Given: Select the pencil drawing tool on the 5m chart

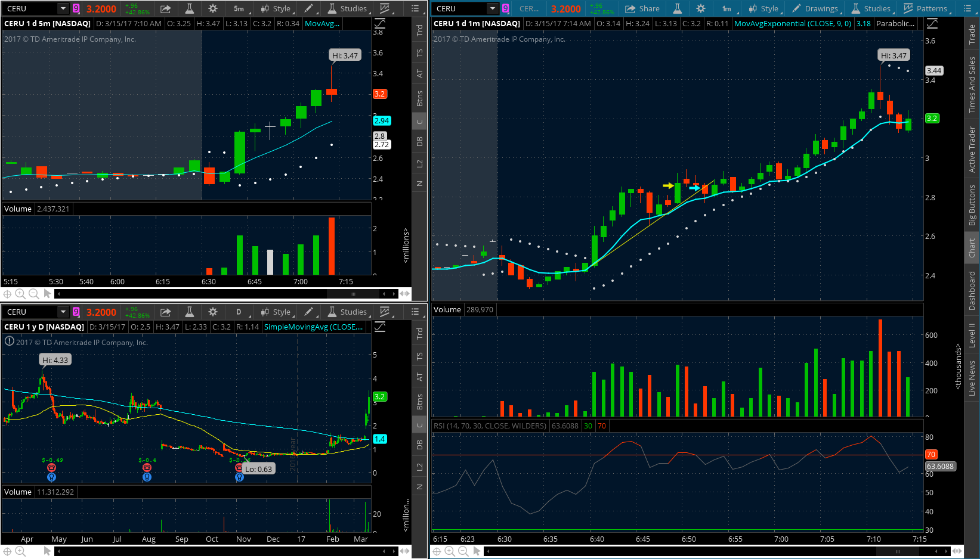Looking at the screenshot, I should click(308, 8).
